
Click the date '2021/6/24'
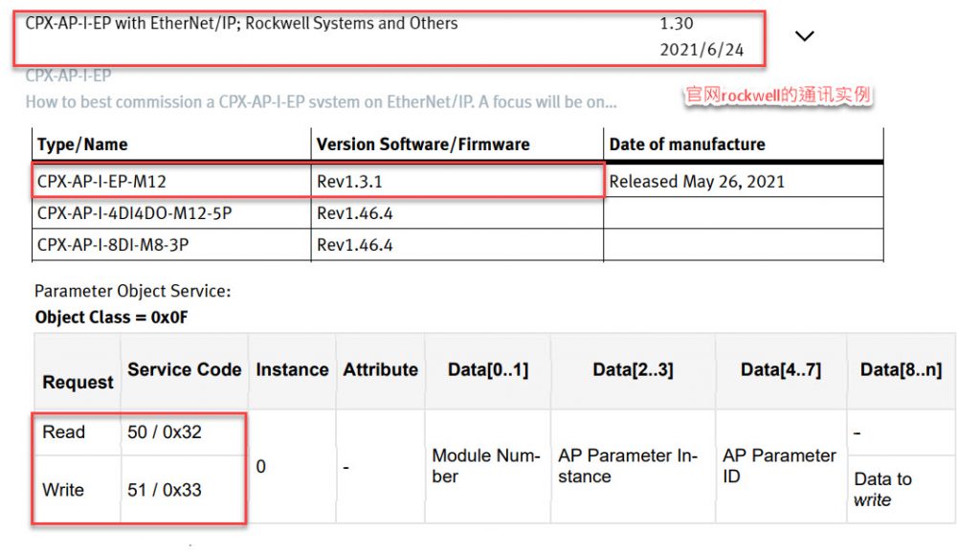click(x=702, y=50)
